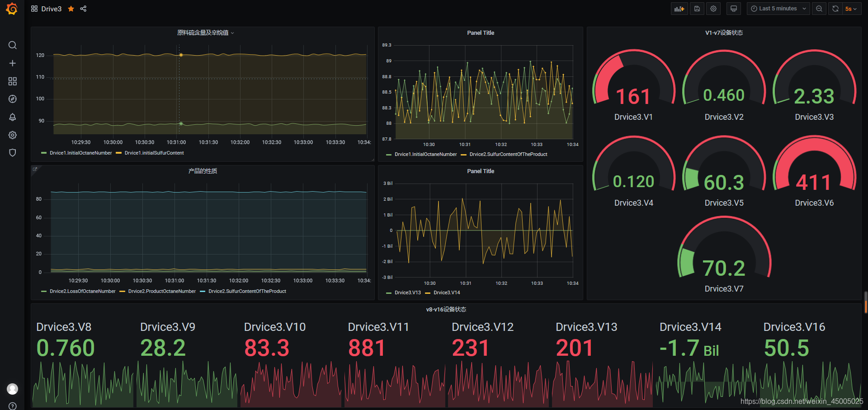Click the Drvice3.V14 stat value -1.7 Bil
The width and height of the screenshot is (868, 410).
coord(689,348)
